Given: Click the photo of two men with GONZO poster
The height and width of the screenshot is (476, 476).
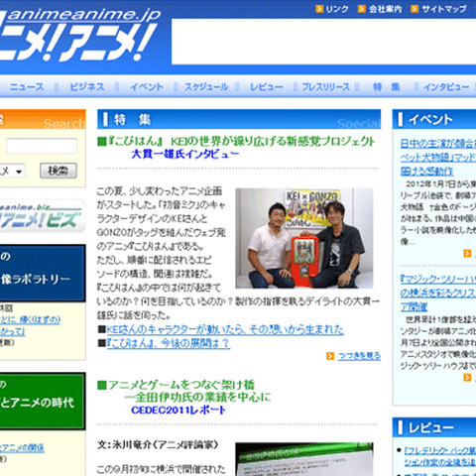Looking at the screenshot, I should click(304, 238).
